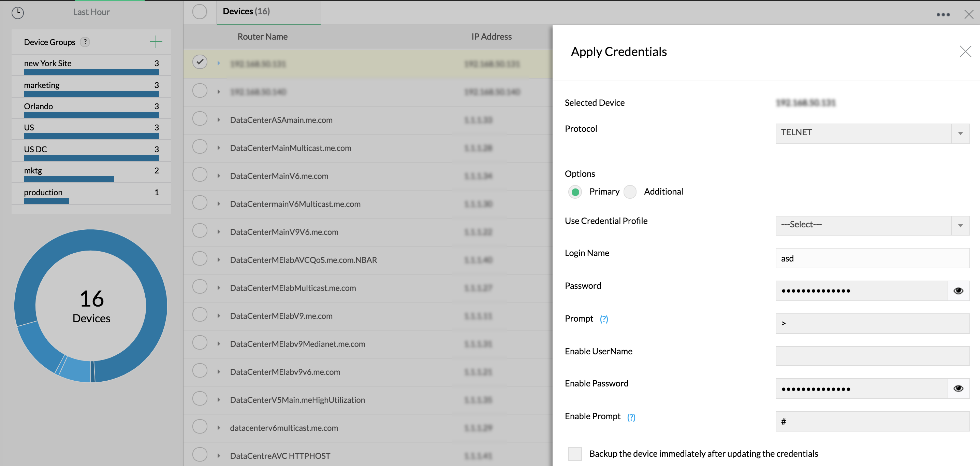Expand the datacenterv6multicast.me.com row
Viewport: 980px width, 466px height.
tap(218, 428)
